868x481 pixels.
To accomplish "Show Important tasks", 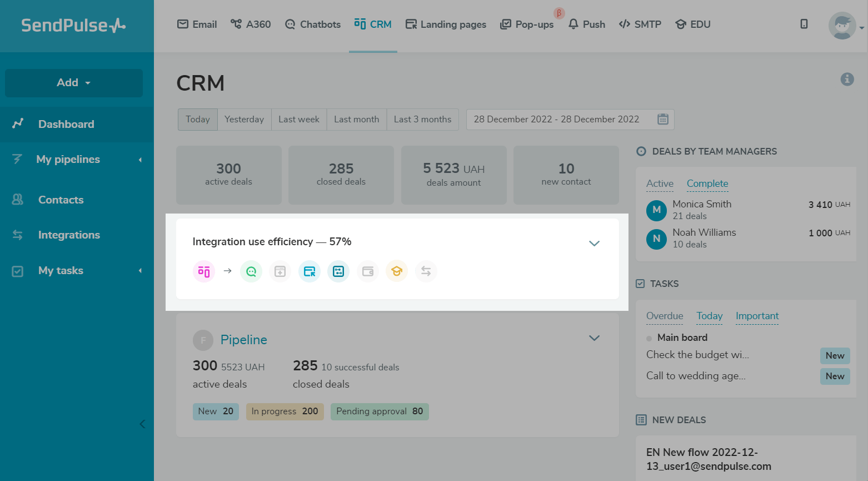I will click(757, 316).
